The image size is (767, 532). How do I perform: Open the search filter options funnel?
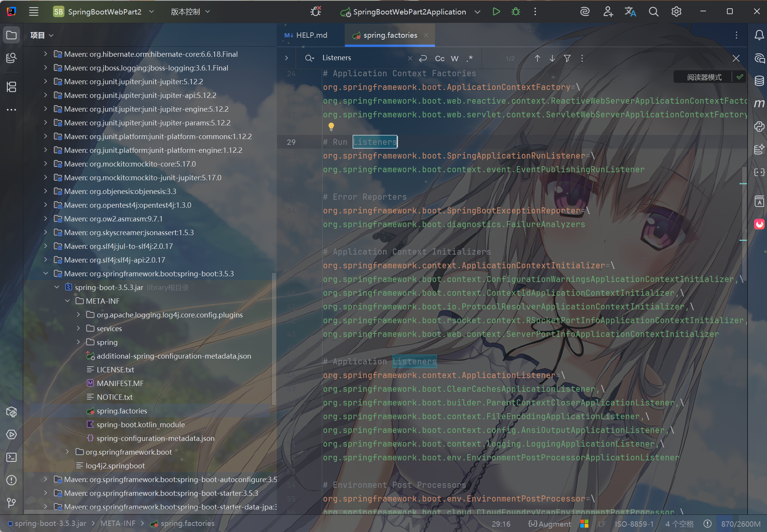(x=567, y=58)
